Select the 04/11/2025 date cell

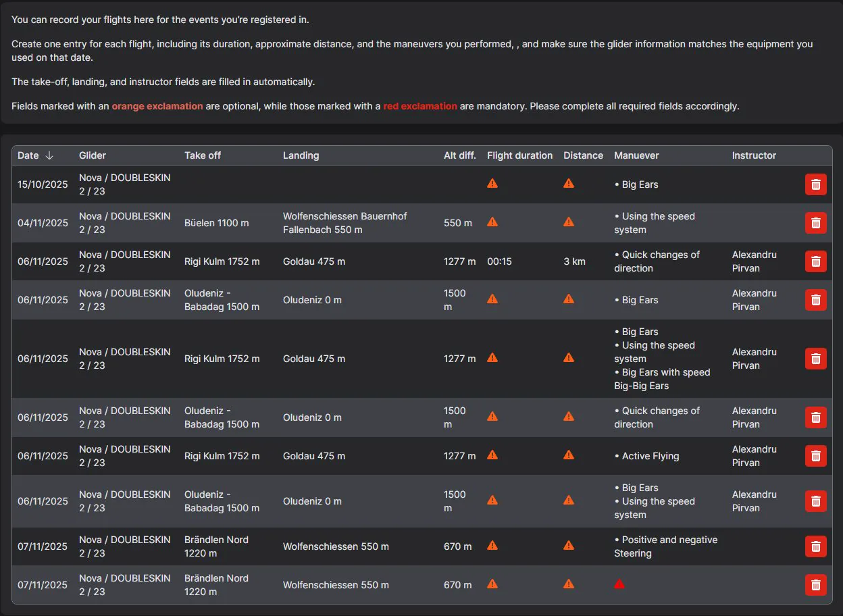click(x=43, y=223)
